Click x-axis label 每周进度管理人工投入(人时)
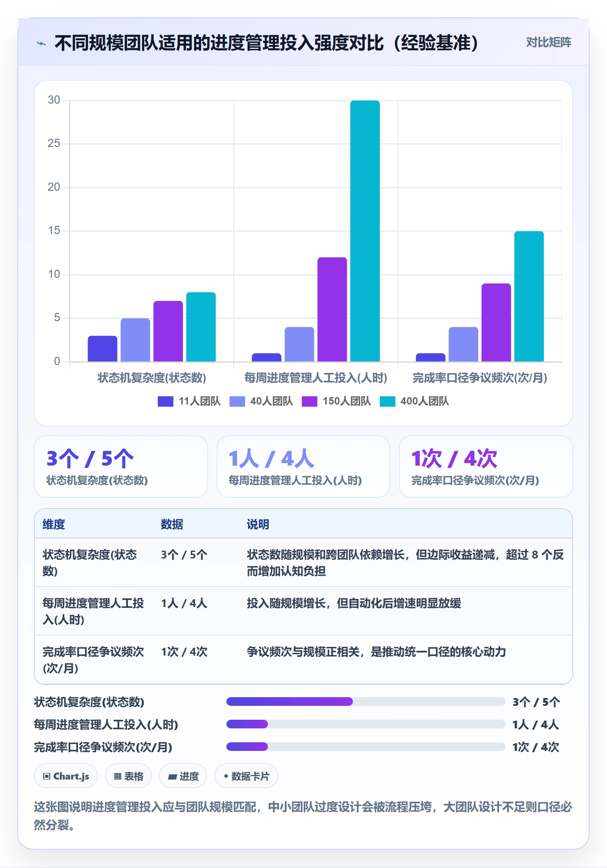 (316, 378)
